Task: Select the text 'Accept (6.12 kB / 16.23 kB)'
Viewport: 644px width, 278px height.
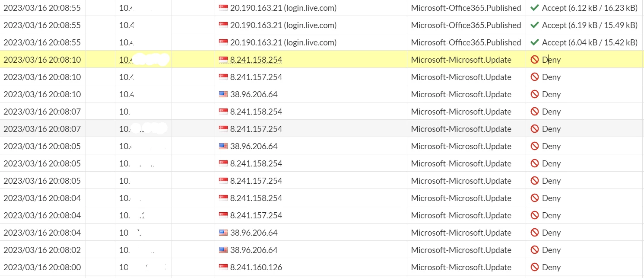Action: pyautogui.click(x=590, y=8)
